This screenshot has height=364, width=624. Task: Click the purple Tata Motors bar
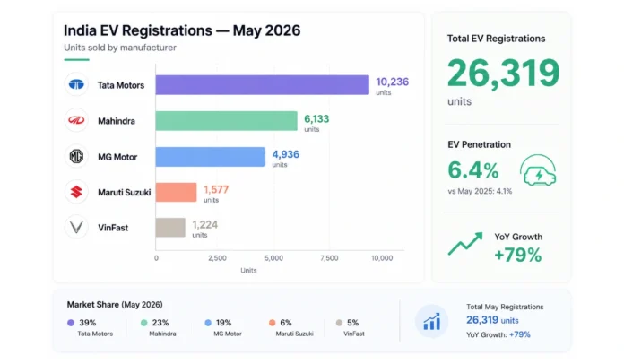point(263,85)
